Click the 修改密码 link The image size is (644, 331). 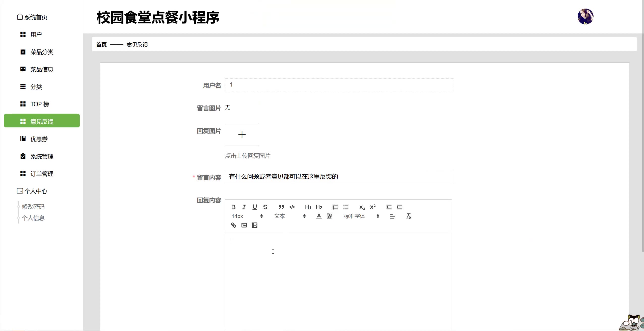(x=33, y=207)
